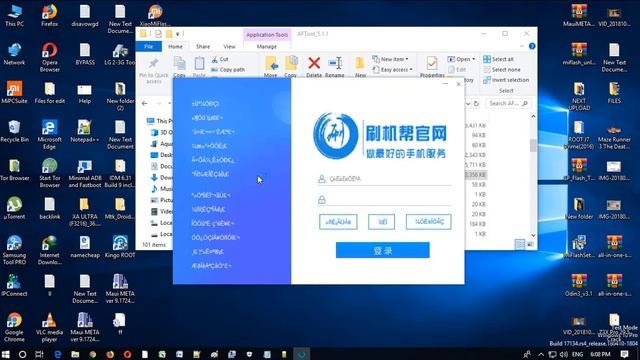The width and height of the screenshot is (640, 360).
Task: Open the Minimal ADB and Fastboot shortcut
Action: [84, 173]
